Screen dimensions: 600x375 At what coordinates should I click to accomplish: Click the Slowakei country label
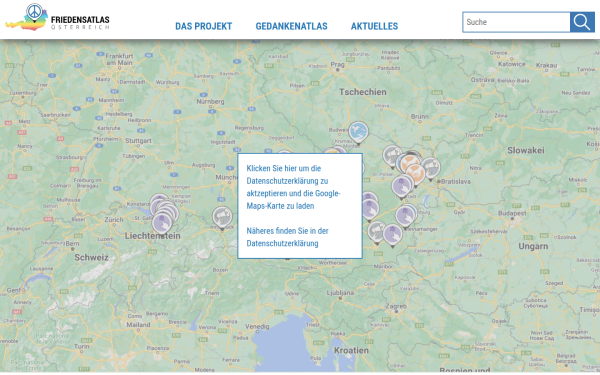(526, 150)
